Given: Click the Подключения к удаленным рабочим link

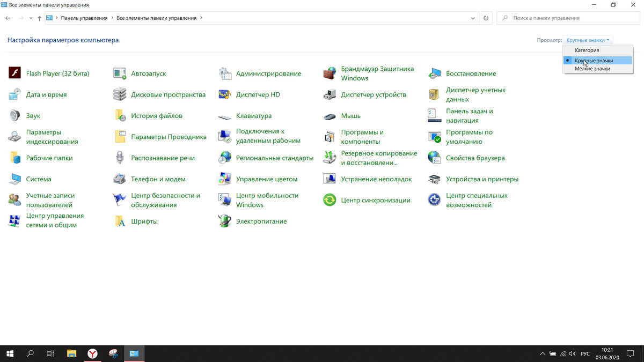Looking at the screenshot, I should 268,136.
